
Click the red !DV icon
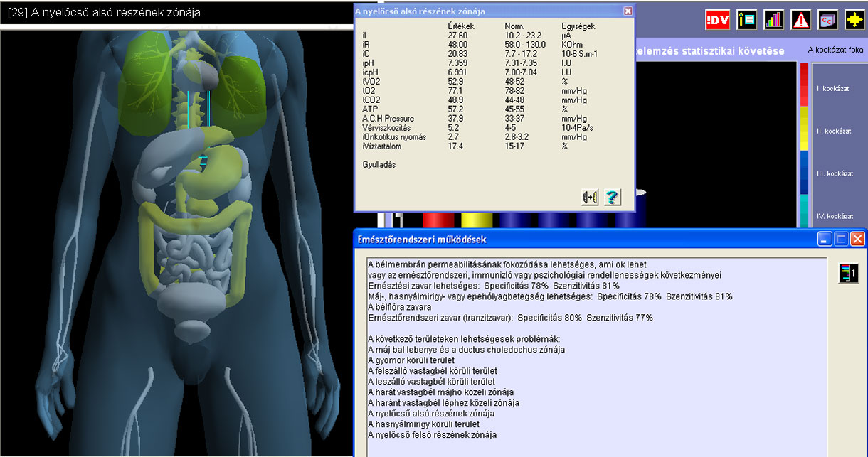click(717, 20)
